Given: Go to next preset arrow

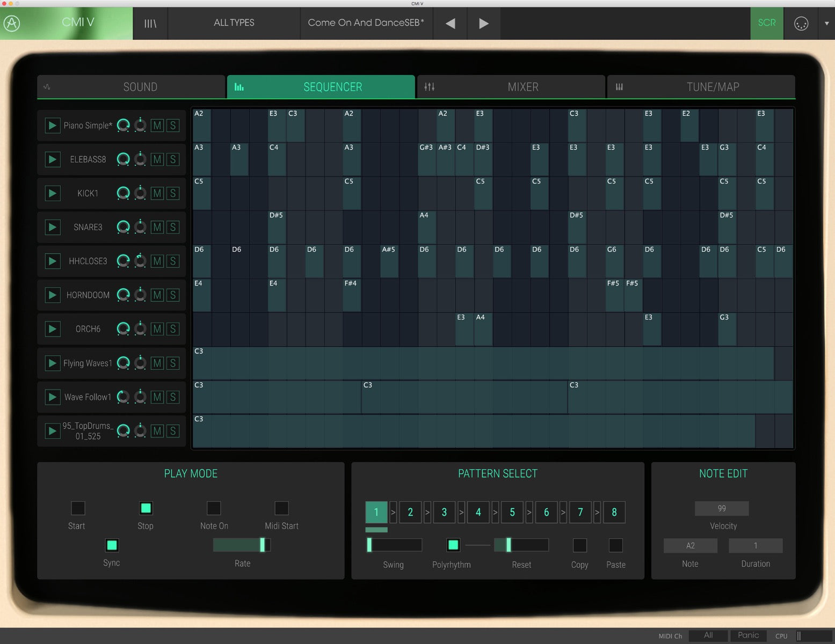Looking at the screenshot, I should [484, 23].
